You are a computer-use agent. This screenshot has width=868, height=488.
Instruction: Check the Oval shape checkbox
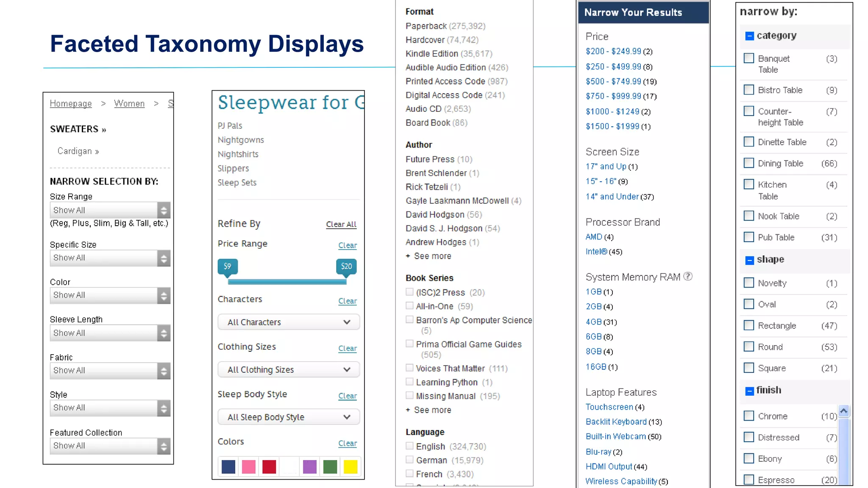pos(749,304)
